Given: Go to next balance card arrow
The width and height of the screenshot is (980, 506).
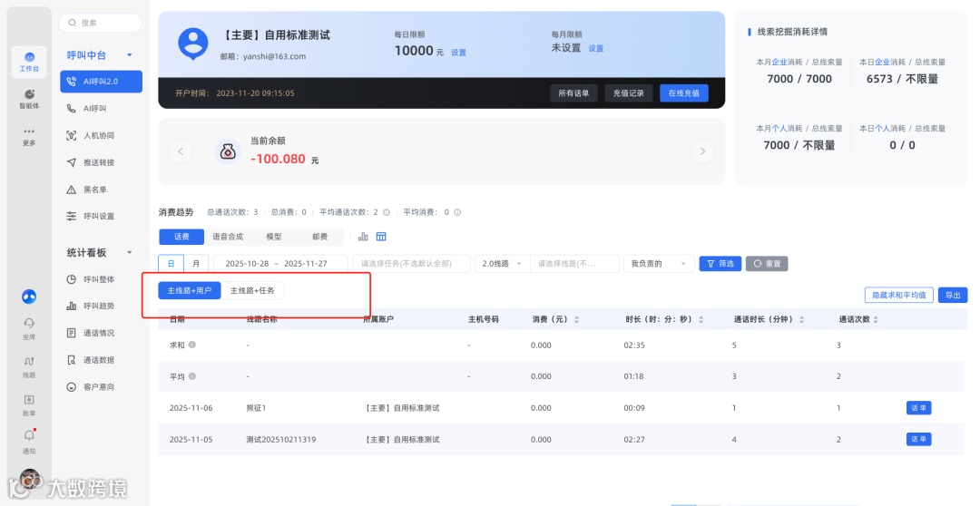Looking at the screenshot, I should click(x=702, y=151).
